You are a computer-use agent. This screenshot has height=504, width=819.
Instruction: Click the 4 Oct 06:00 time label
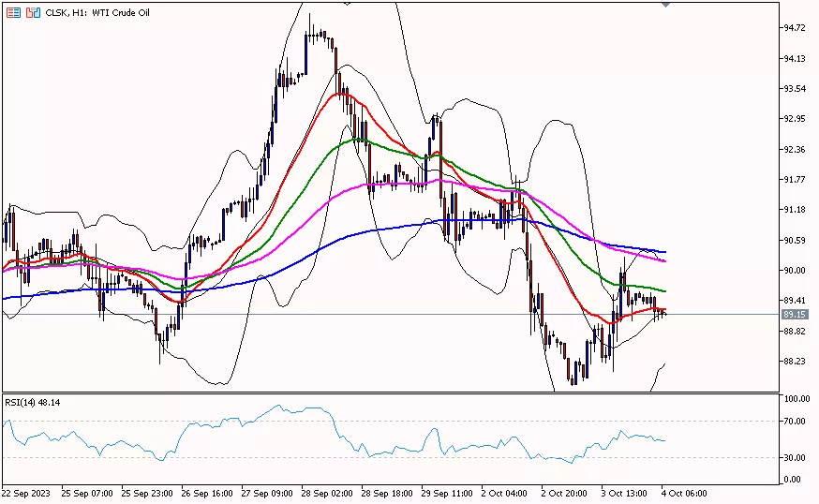point(686,493)
